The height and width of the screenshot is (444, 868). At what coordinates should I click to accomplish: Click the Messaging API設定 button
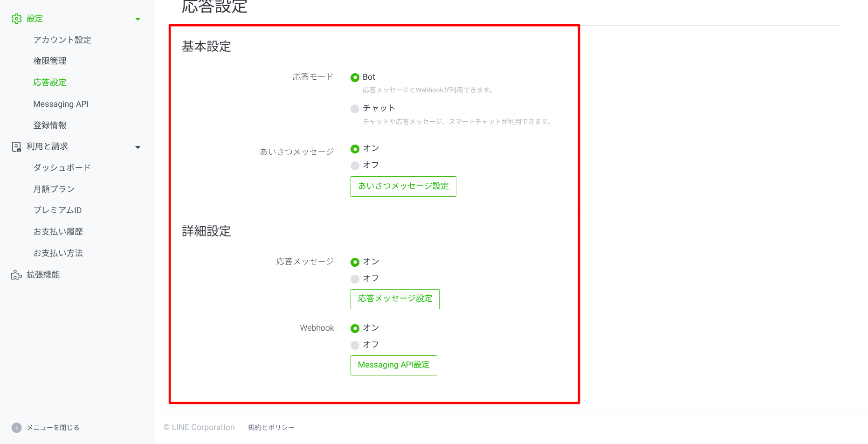point(394,365)
